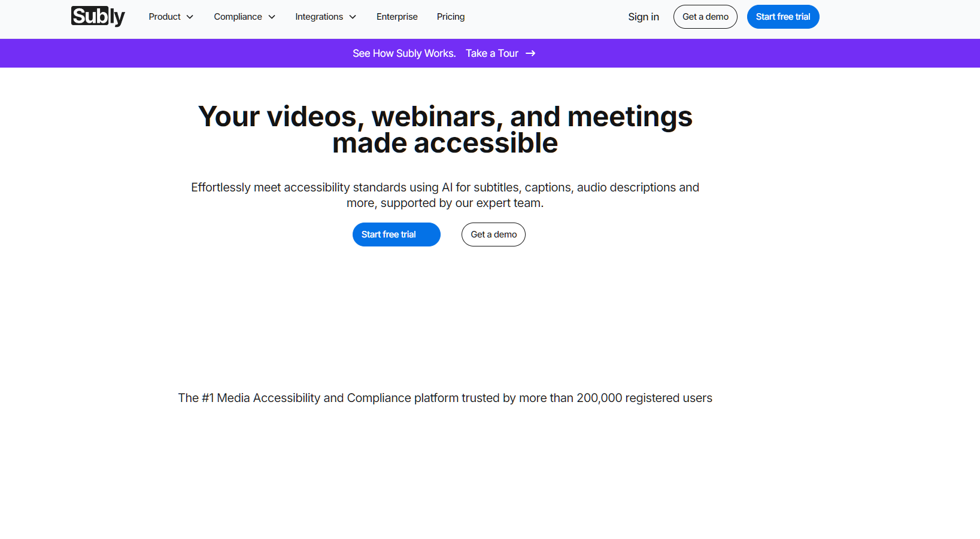Image resolution: width=980 pixels, height=539 pixels.
Task: Click the chevron next to Compliance
Action: point(272,17)
